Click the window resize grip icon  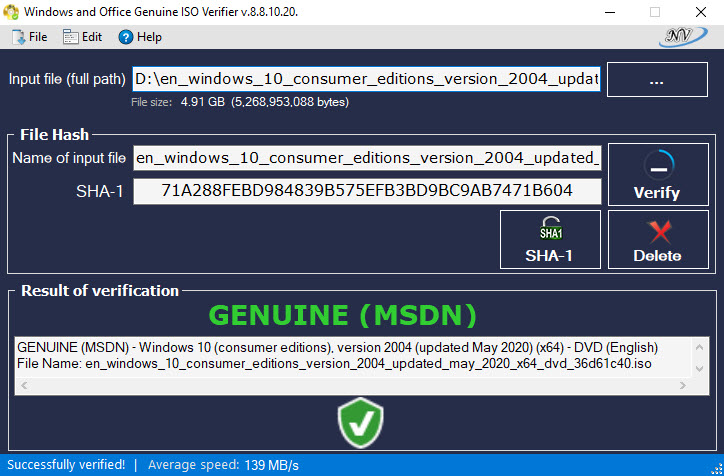(717, 469)
